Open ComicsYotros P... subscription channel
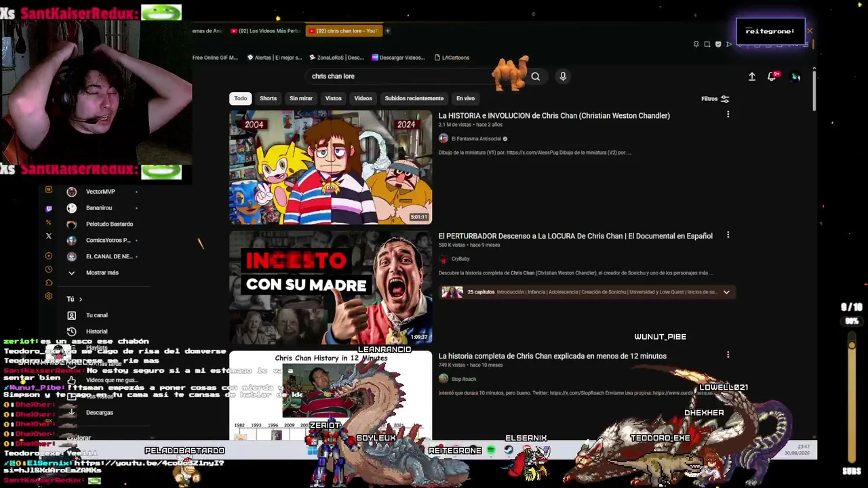Image resolution: width=868 pixels, height=488 pixels. pyautogui.click(x=108, y=241)
